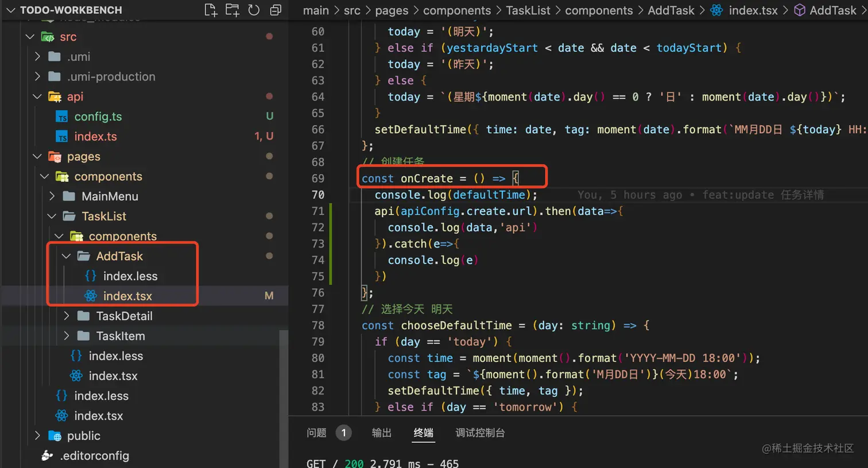Collapse the AddTask folder chevron
This screenshot has width=868, height=468.
(x=67, y=256)
